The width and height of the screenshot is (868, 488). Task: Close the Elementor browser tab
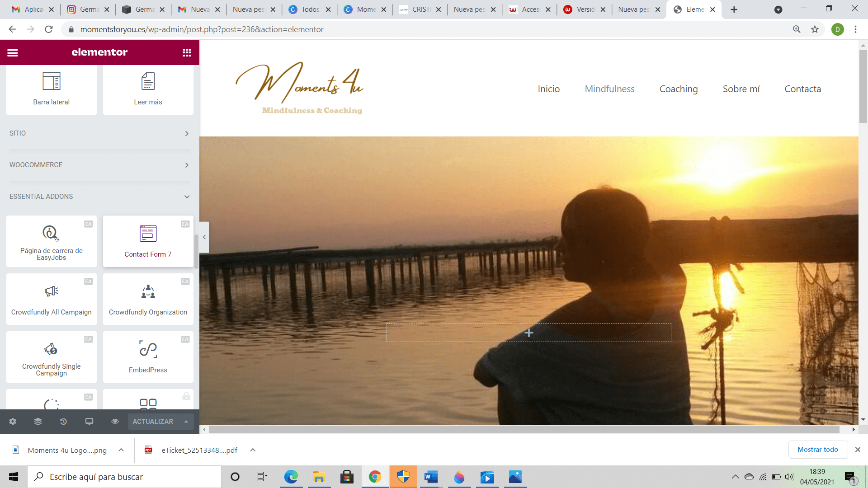[712, 9]
